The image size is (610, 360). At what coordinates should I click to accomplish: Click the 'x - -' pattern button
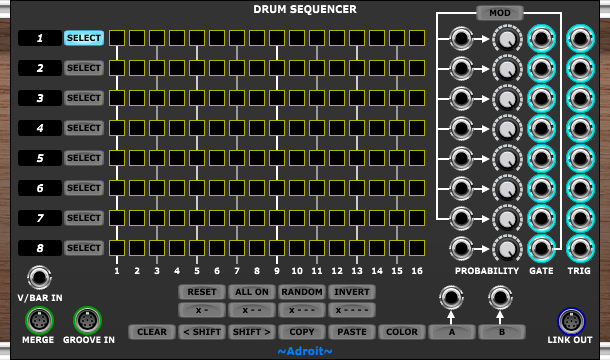point(252,310)
